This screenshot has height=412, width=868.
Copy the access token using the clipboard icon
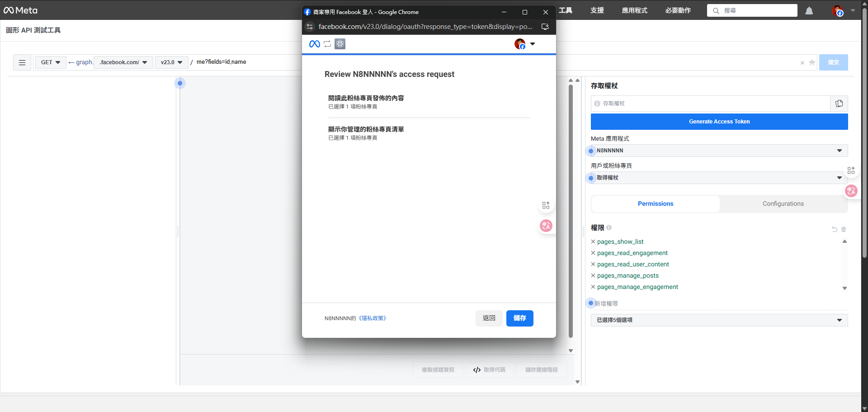(x=839, y=104)
